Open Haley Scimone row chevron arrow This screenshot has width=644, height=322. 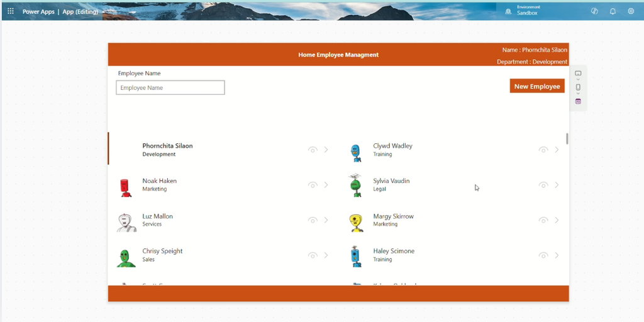557,255
